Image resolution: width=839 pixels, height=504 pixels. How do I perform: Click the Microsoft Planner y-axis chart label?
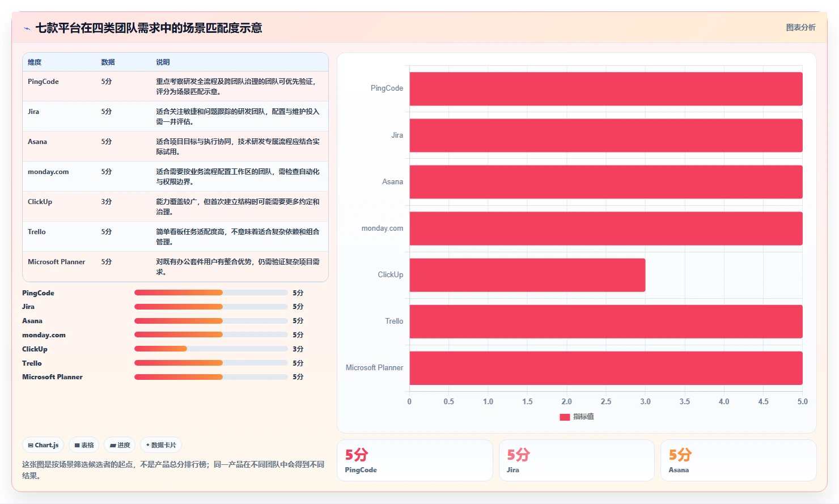click(374, 368)
